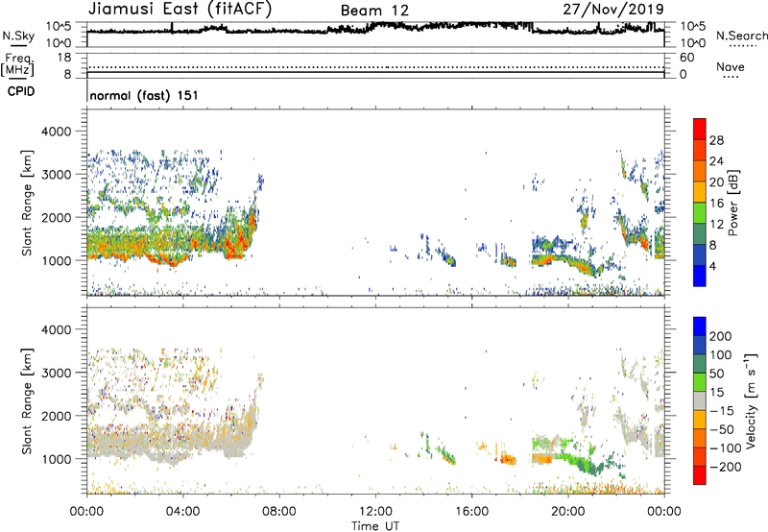Click the 'Beam 12' label

(374, 11)
